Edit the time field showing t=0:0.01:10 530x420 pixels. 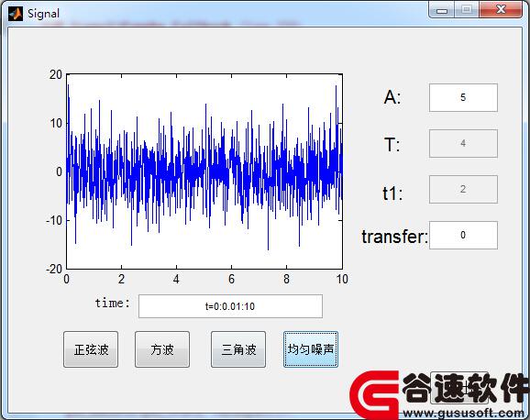(230, 306)
